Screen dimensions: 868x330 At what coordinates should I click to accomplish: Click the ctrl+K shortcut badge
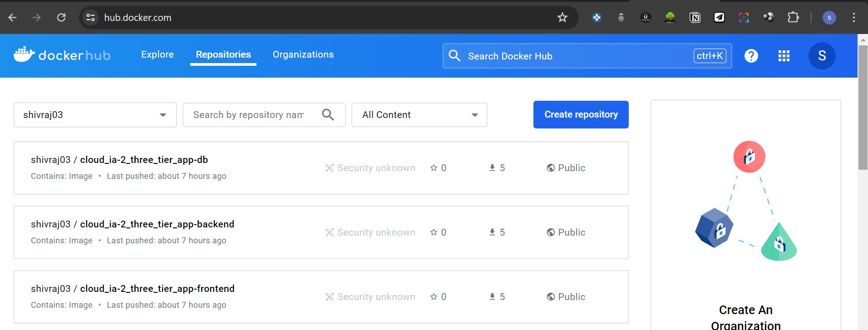click(x=710, y=56)
